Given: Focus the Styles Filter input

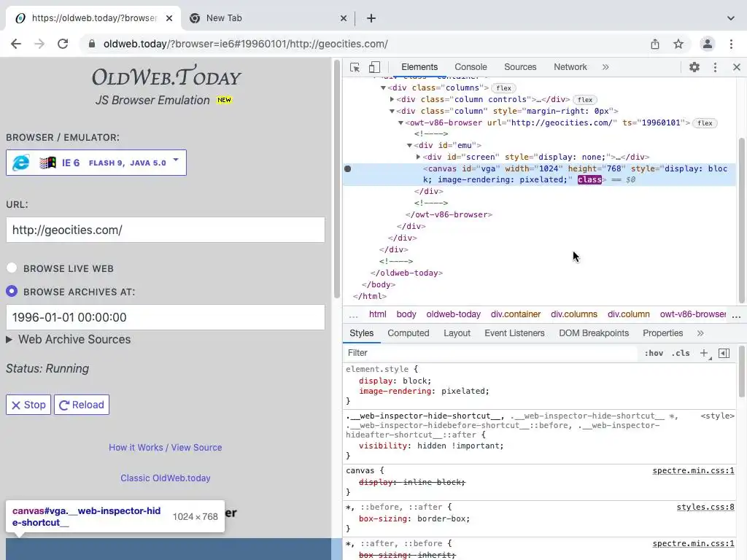Looking at the screenshot, I should point(491,353).
